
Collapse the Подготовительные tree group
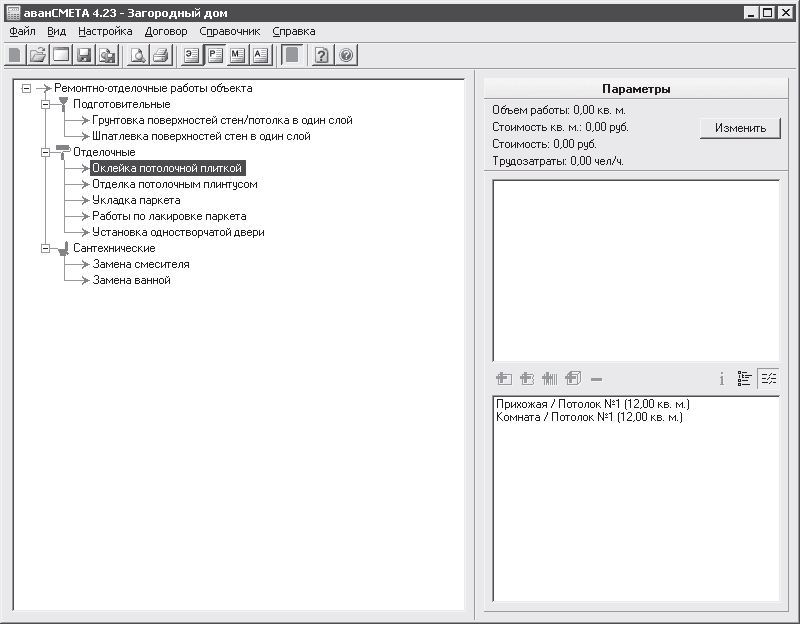(45, 104)
